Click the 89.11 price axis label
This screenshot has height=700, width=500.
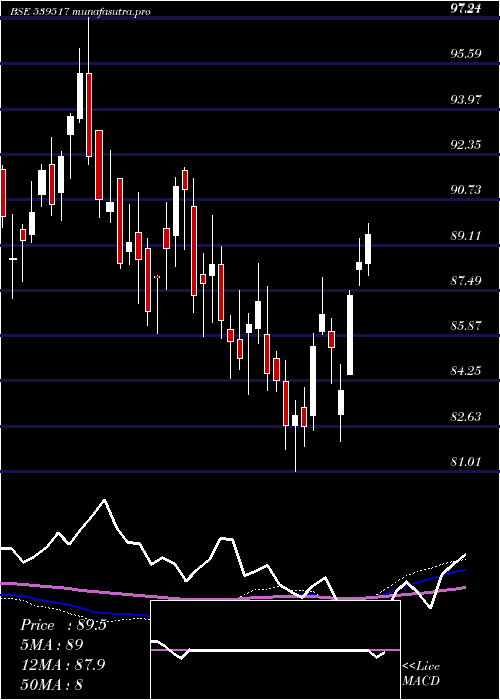point(466,235)
